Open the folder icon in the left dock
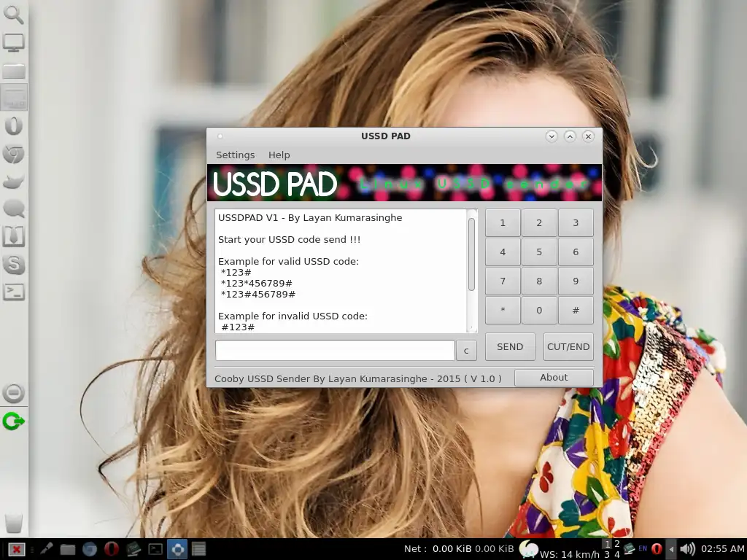 [x=13, y=71]
